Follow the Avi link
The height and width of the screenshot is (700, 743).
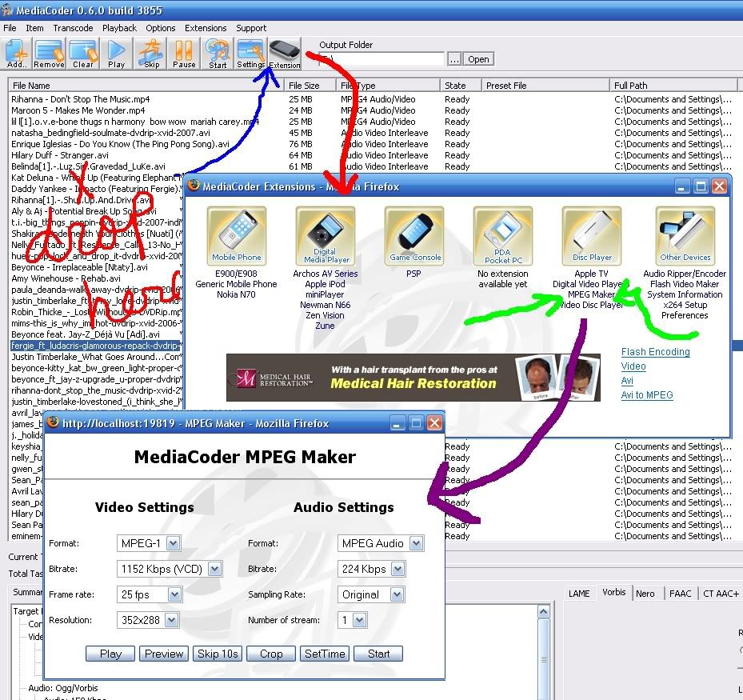(627, 380)
